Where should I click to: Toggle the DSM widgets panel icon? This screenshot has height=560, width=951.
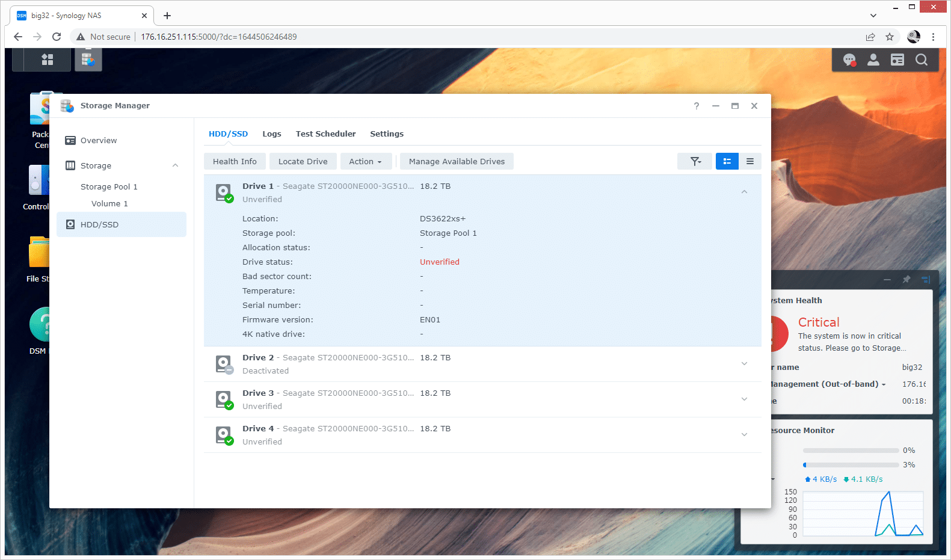click(897, 60)
